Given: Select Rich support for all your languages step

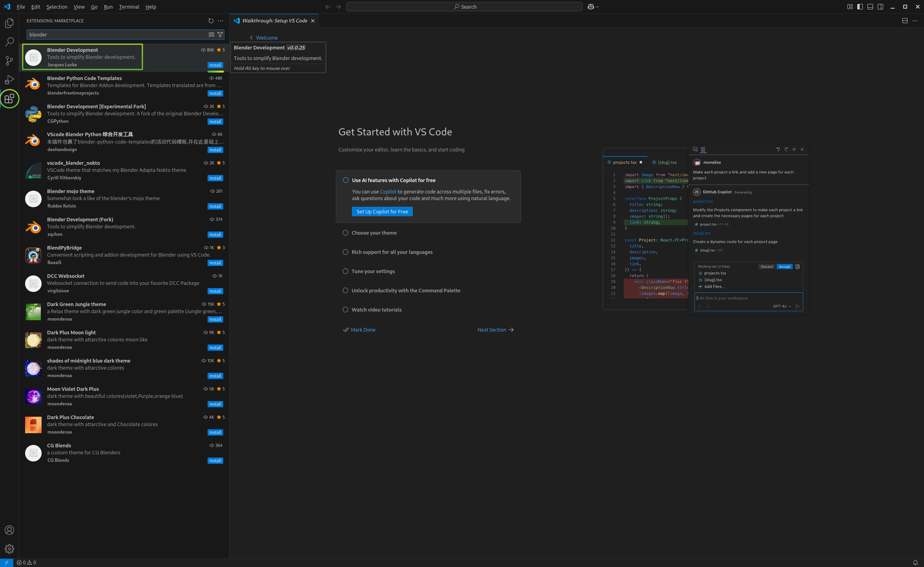Looking at the screenshot, I should click(x=388, y=252).
